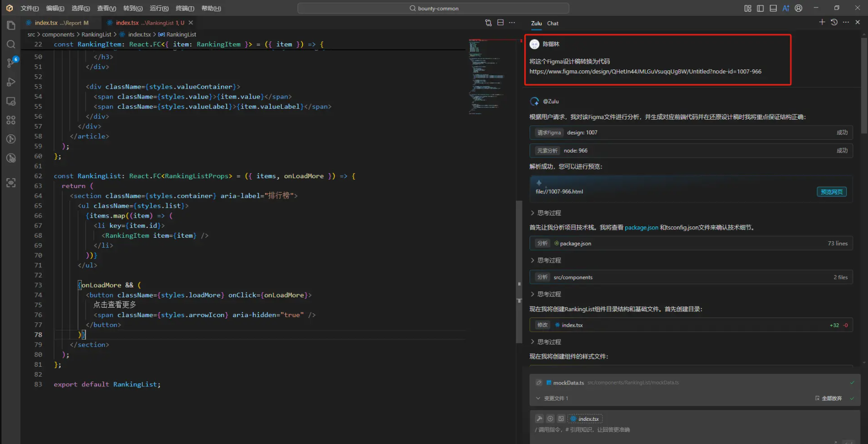Toggle the bottom panel visibility icon

coord(773,8)
